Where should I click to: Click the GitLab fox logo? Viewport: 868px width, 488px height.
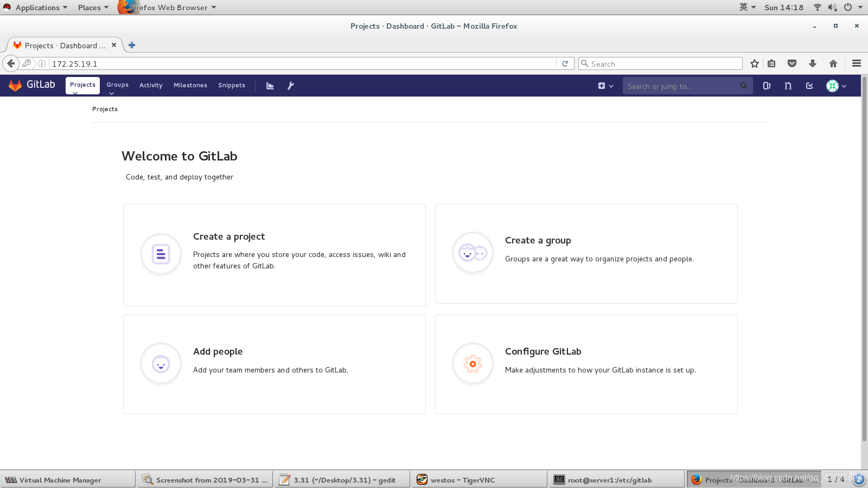(x=15, y=85)
